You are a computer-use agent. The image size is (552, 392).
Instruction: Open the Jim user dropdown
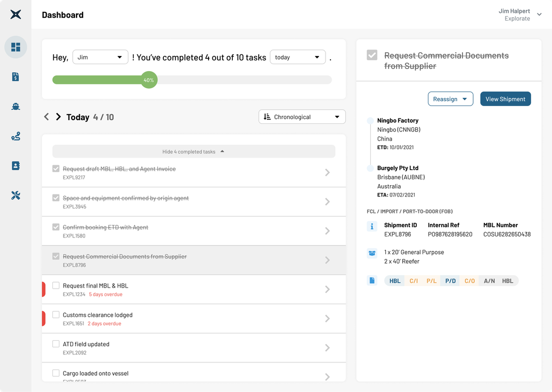coord(100,57)
